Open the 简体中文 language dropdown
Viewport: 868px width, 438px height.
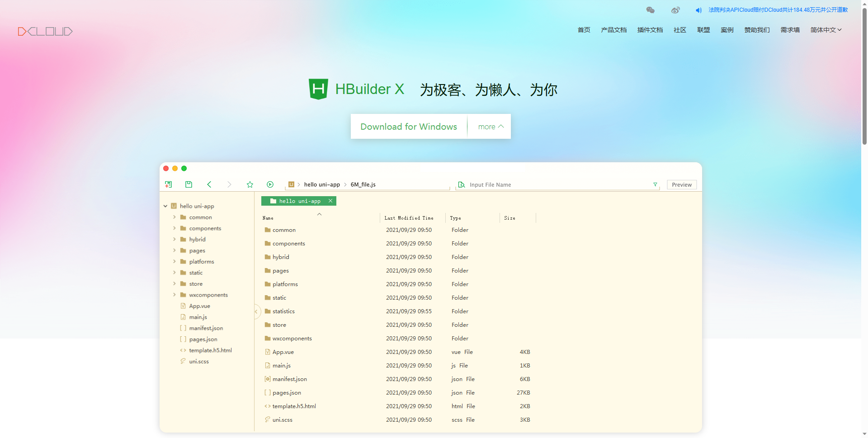pos(826,30)
